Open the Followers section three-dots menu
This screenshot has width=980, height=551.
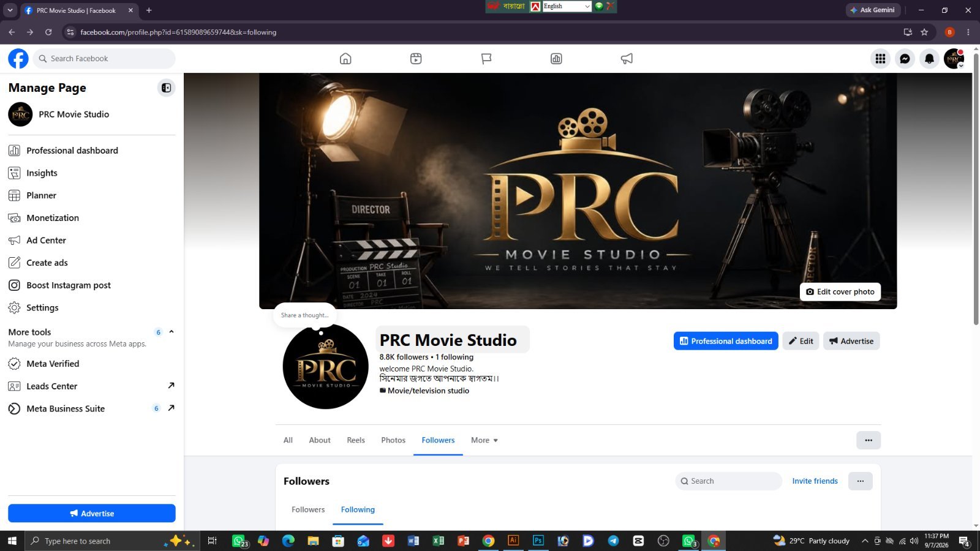coord(861,481)
